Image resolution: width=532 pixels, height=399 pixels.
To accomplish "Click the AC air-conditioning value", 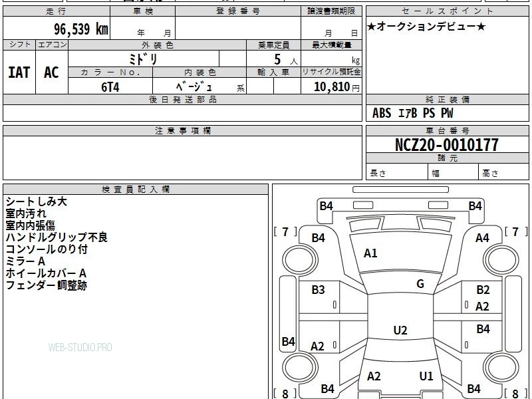I will tap(52, 72).
